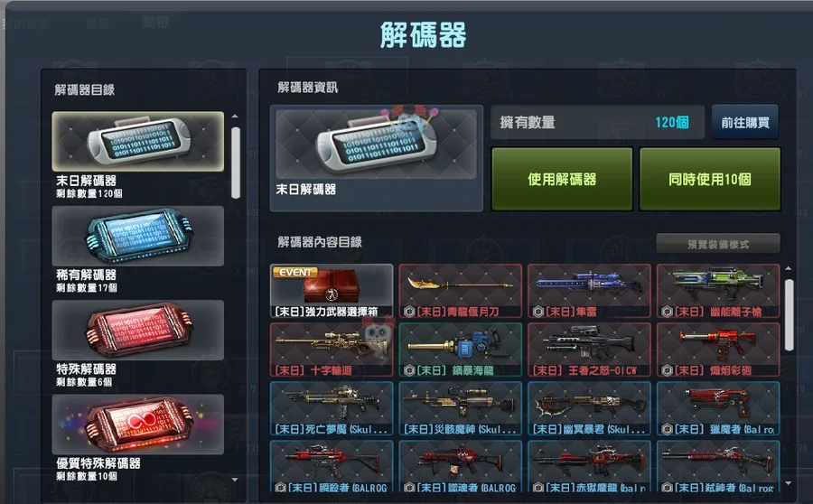This screenshot has width=813, height=504.
Task: Click the 隼雷 blue rifle tile
Action: [x=589, y=291]
